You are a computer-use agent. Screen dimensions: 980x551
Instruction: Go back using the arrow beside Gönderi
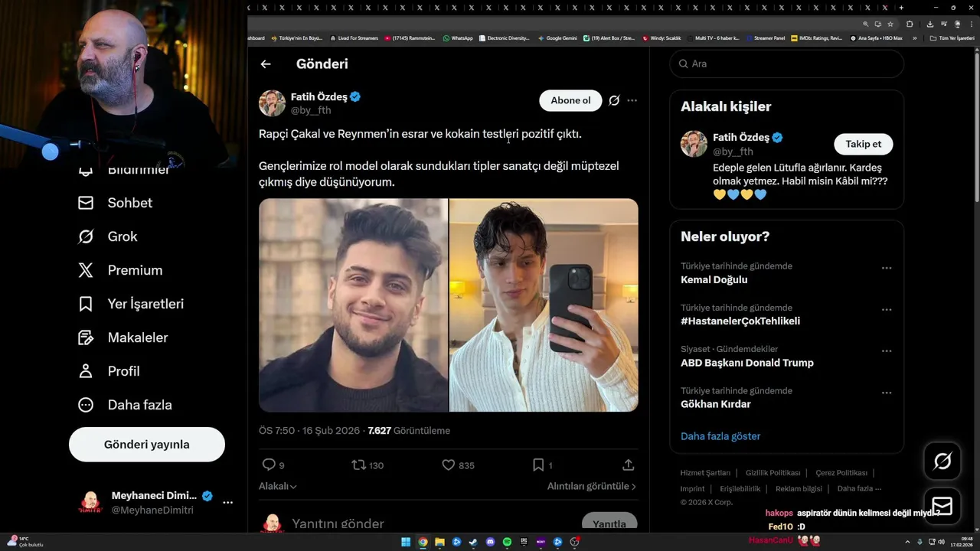point(266,64)
